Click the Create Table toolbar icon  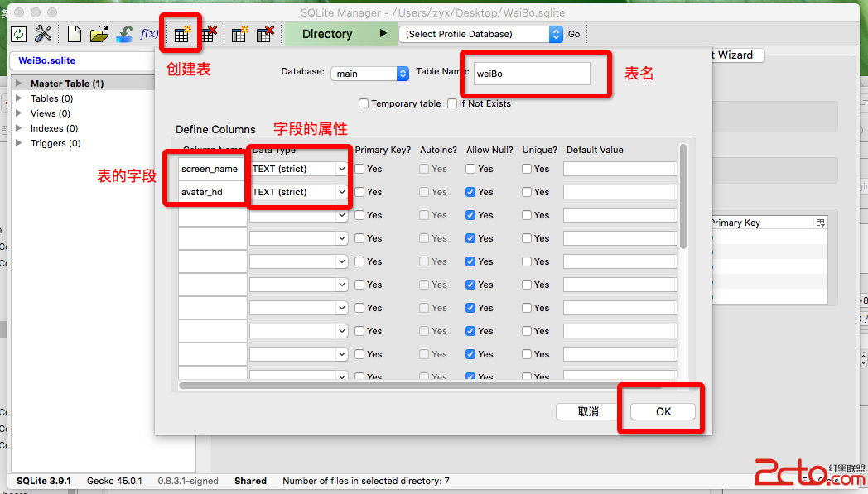pyautogui.click(x=181, y=34)
